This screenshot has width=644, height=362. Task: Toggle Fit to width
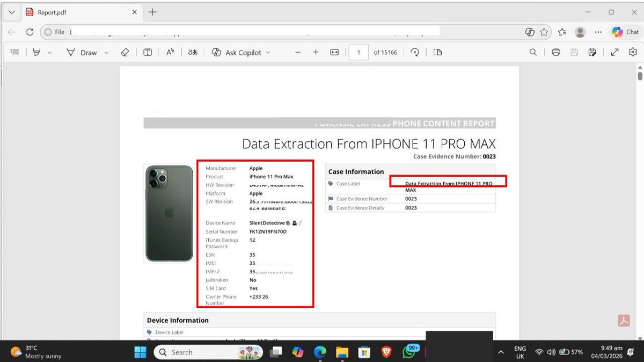(x=334, y=52)
